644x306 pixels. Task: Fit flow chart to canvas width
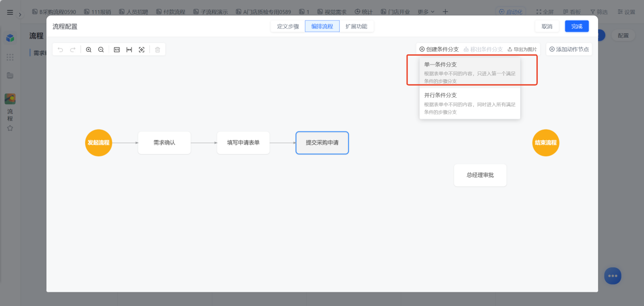(129, 49)
